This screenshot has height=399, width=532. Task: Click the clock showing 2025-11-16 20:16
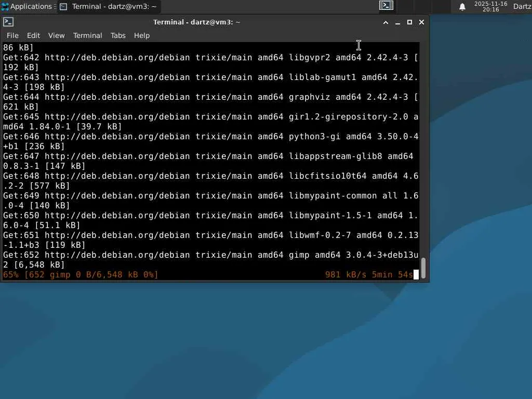(x=490, y=6)
